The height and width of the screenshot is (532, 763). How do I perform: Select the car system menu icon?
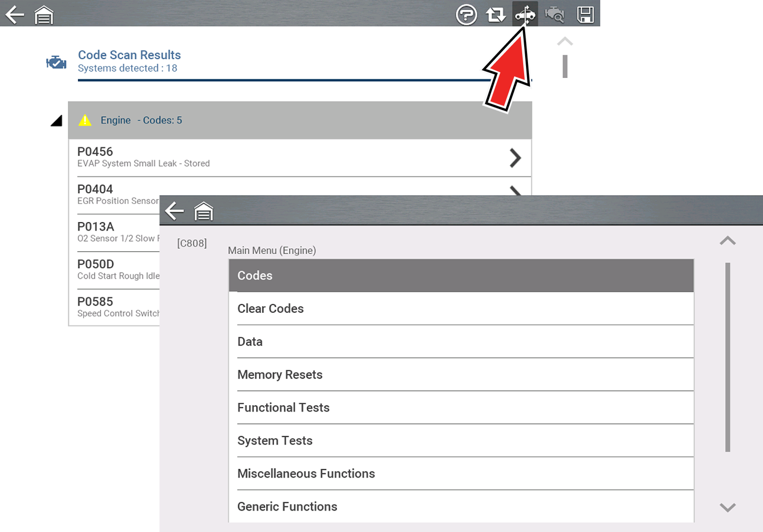click(x=525, y=14)
